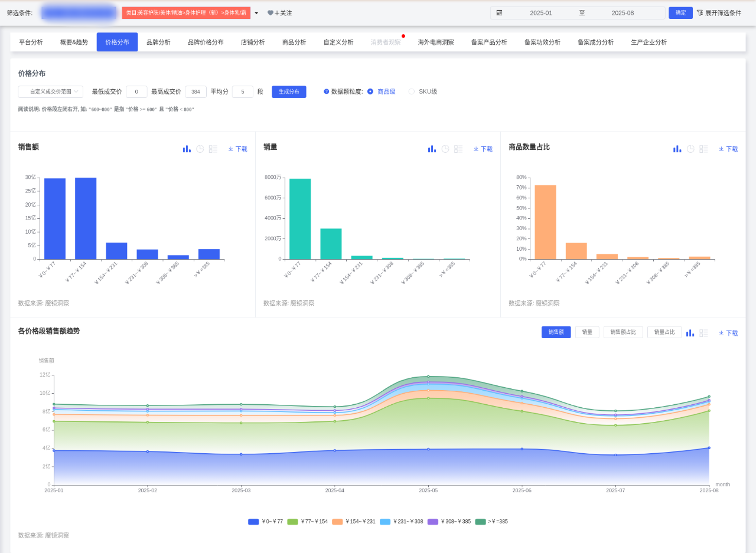
Task: Click the help icon beside 数据颗粒度
Action: pyautogui.click(x=326, y=91)
